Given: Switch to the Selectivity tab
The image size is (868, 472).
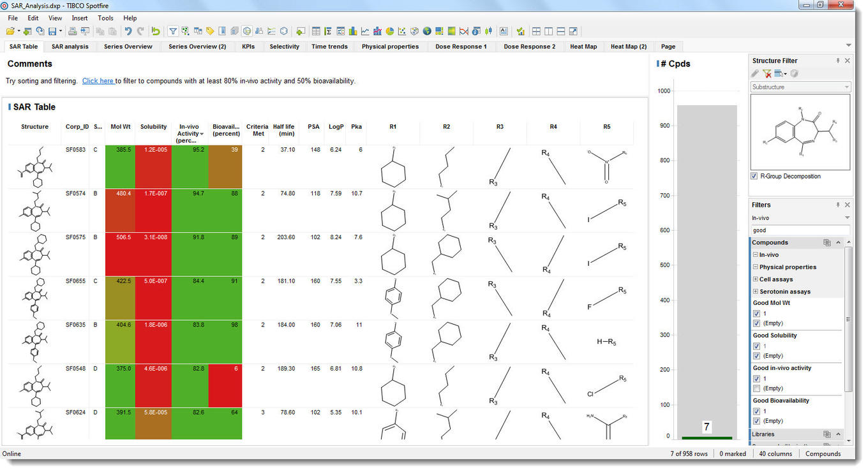Looking at the screenshot, I should pos(285,47).
